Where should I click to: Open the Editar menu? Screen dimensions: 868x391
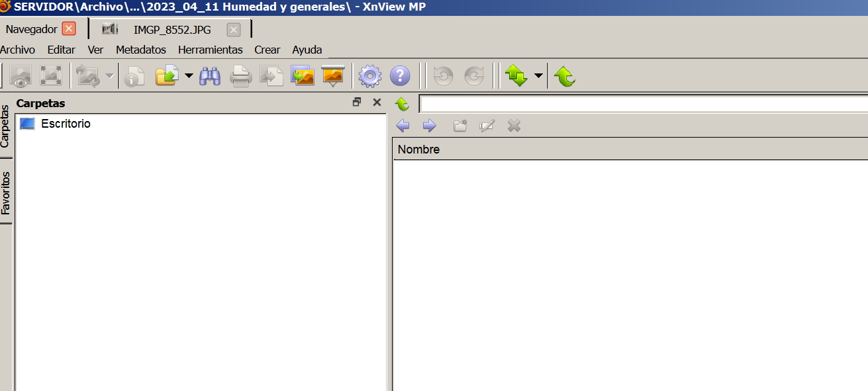click(x=62, y=50)
